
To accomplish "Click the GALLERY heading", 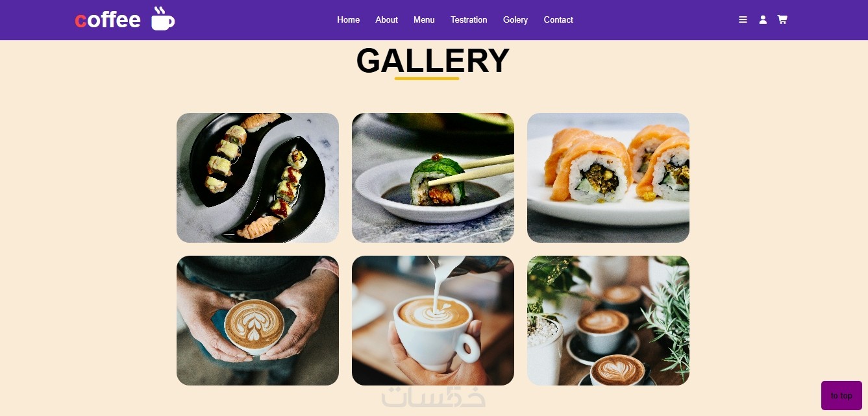I will click(x=433, y=60).
